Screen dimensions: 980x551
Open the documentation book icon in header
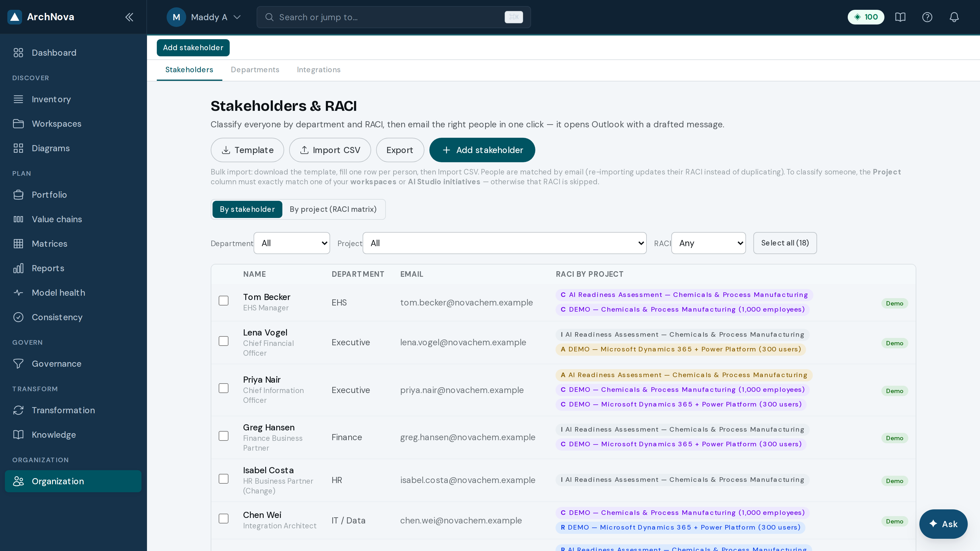pos(900,17)
